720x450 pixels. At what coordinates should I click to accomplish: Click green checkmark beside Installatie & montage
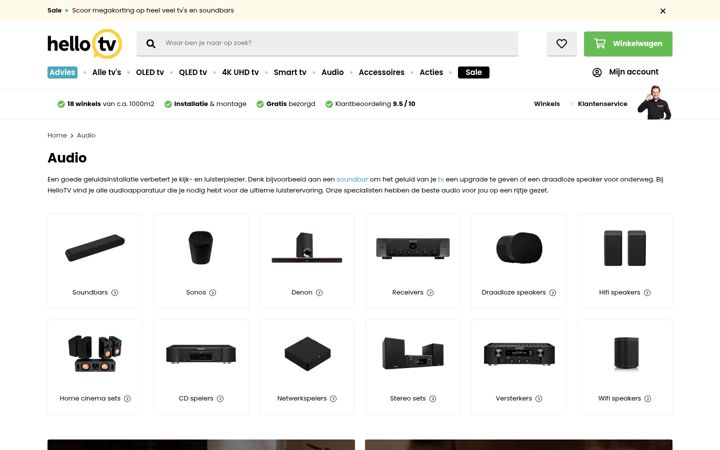click(168, 104)
